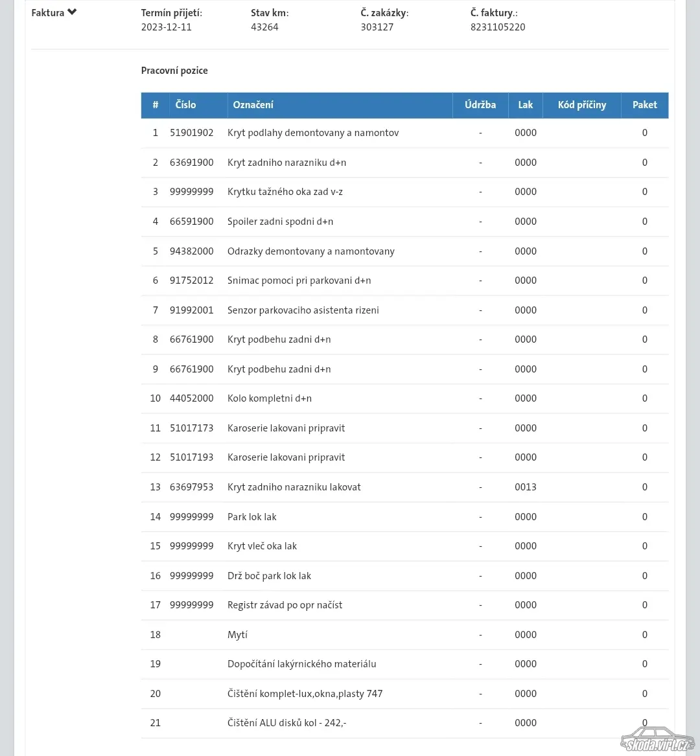This screenshot has height=756, width=700.
Task: Select row Kryt podlahy demontovany a namontov
Action: point(404,133)
